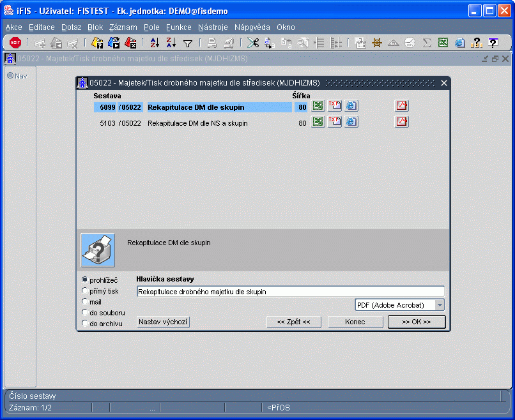Viewport: 515px width, 420px height.
Task: Click the ship's wheel navigator icon
Action: pyautogui.click(x=377, y=43)
